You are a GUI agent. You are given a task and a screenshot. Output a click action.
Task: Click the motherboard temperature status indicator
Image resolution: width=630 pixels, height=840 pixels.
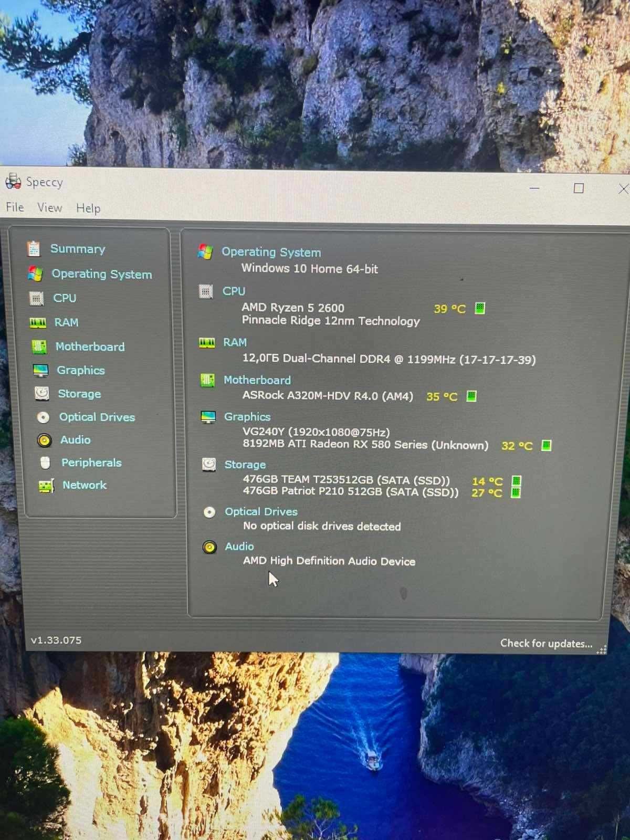tap(471, 396)
